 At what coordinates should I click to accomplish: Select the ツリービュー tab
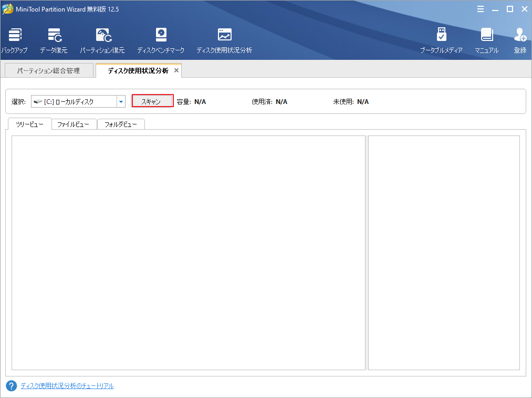tap(30, 124)
